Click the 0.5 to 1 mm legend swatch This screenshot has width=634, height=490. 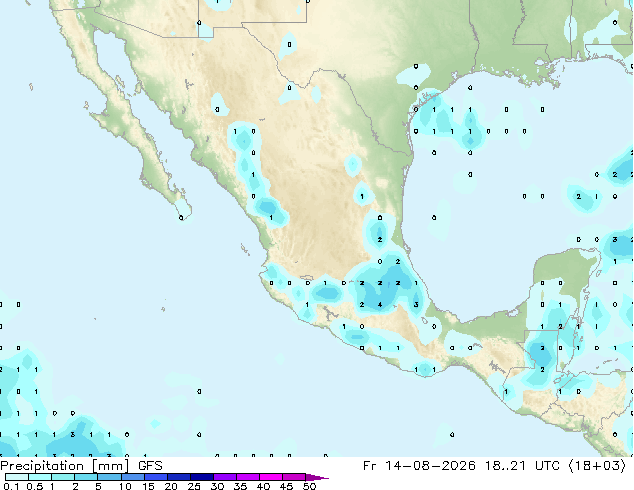(40, 477)
